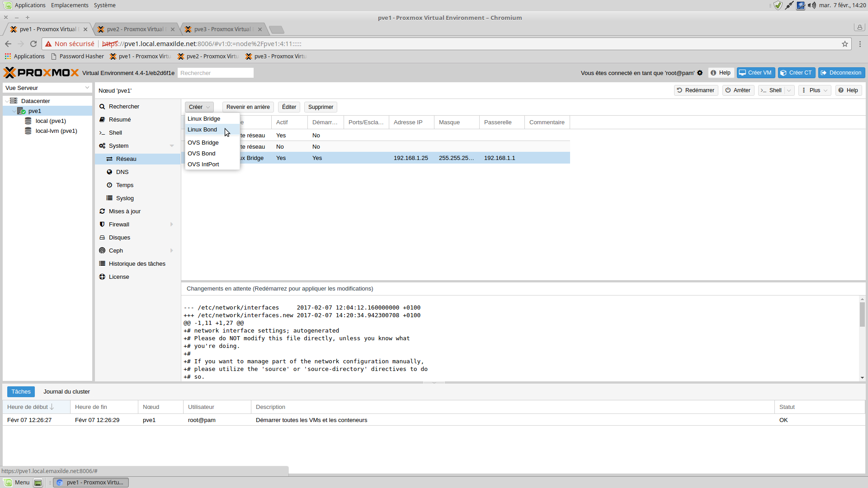This screenshot has height=488, width=868.
Task: Click the Proxmox logo
Action: [41, 73]
